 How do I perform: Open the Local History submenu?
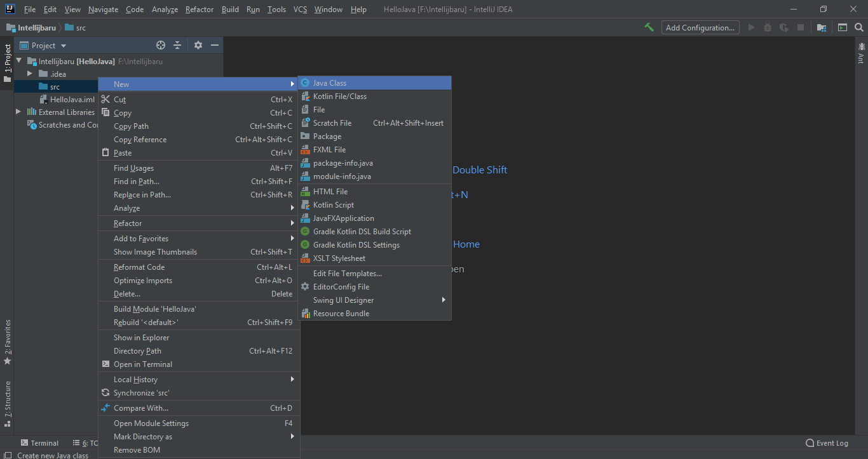click(198, 380)
